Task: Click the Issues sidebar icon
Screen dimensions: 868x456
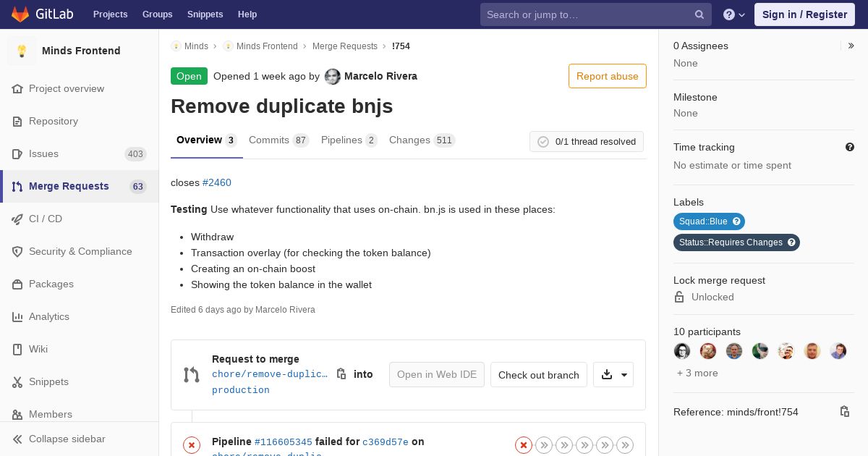Action: point(17,154)
